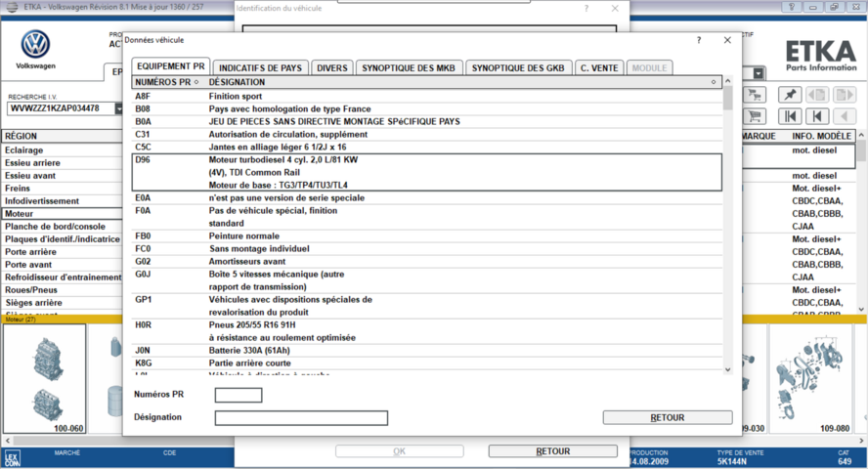868x469 pixels.
Task: Select row J0N Batterie 330A
Action: coord(427,351)
